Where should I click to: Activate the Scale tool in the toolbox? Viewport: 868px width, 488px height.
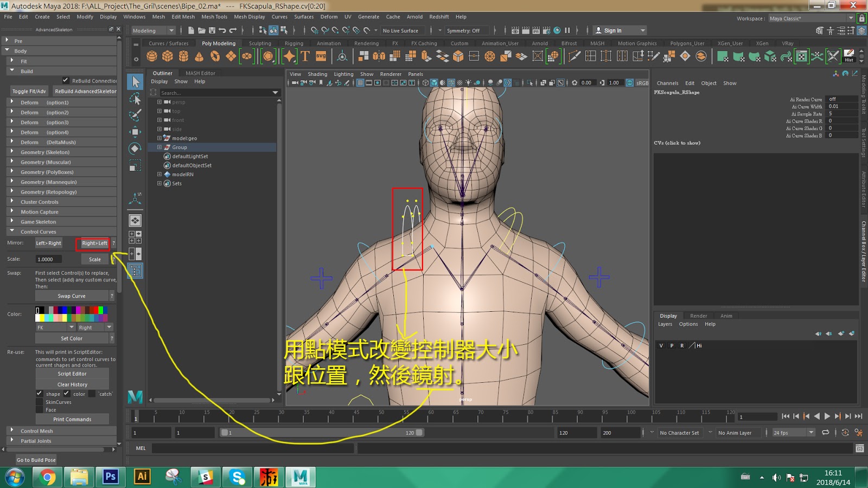pyautogui.click(x=135, y=165)
